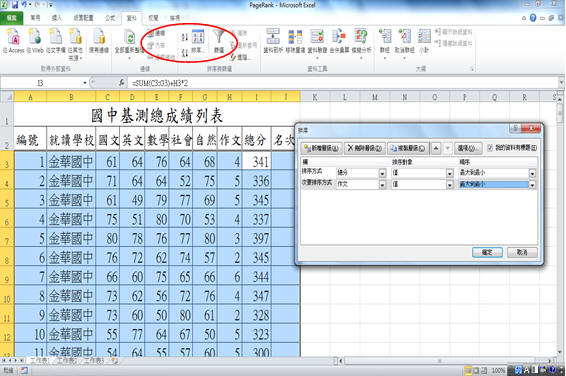Click the title cell 國中基測總成績列表
The height and width of the screenshot is (376, 566).
pos(157,115)
